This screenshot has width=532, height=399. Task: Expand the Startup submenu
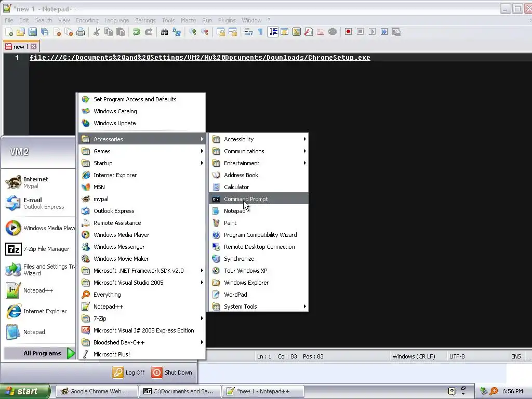[142, 163]
